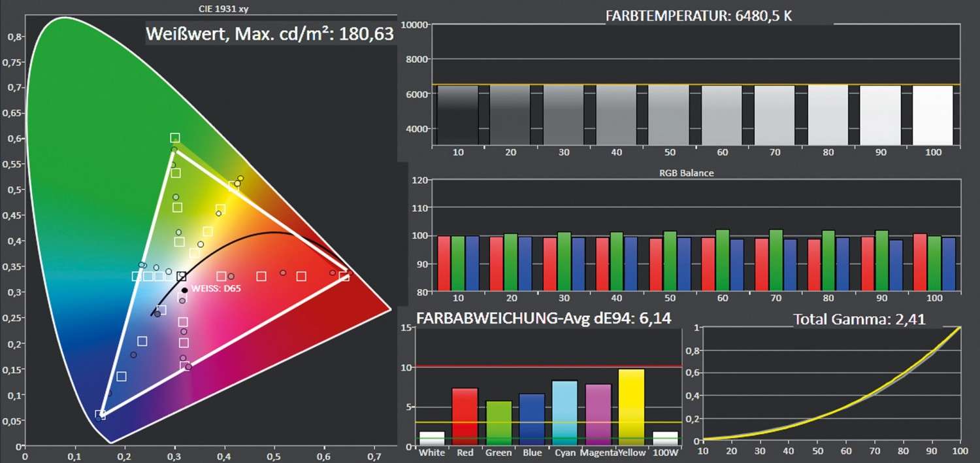Image resolution: width=980 pixels, height=463 pixels.
Task: Click the red bar at 10 in RGB Balance
Action: 444,264
